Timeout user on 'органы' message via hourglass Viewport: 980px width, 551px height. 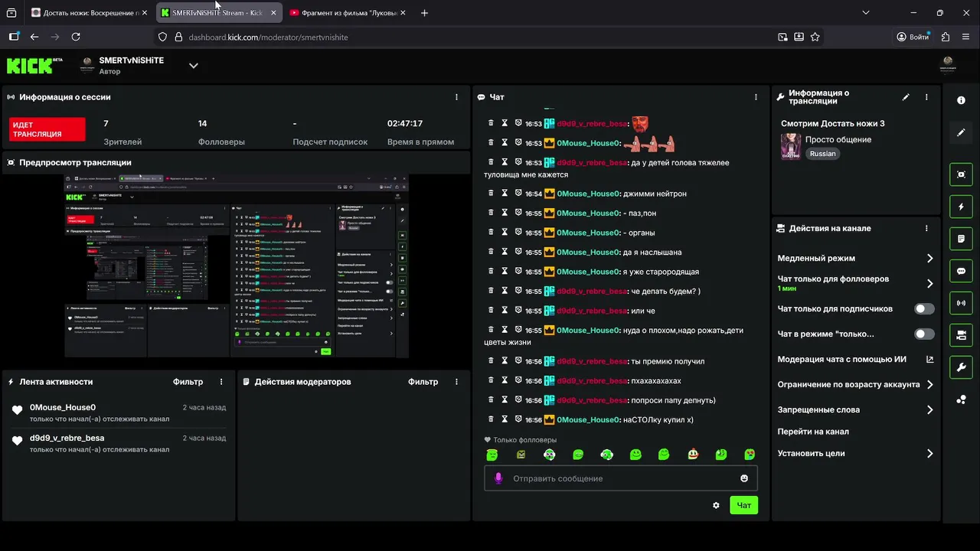click(505, 233)
